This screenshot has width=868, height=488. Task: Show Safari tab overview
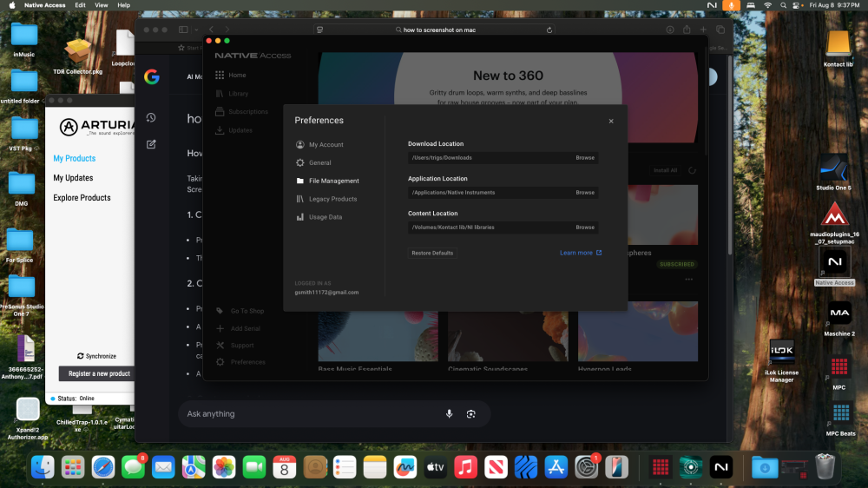point(720,30)
